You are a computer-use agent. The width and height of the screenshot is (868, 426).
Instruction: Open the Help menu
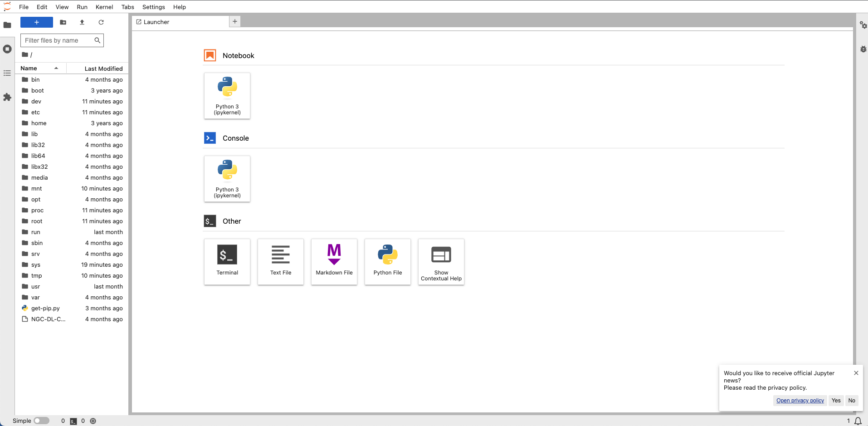(x=180, y=7)
